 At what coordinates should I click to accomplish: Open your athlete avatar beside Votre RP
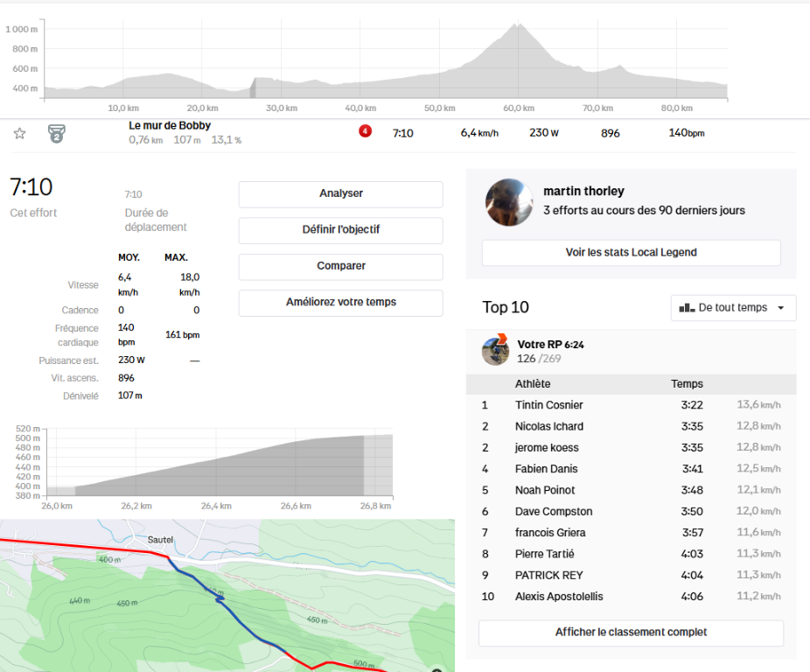click(496, 350)
